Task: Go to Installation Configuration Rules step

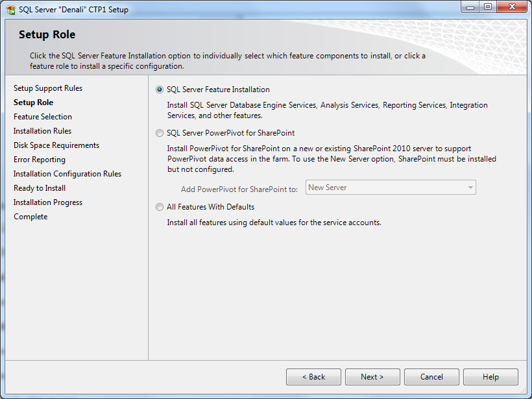Action: click(x=67, y=174)
